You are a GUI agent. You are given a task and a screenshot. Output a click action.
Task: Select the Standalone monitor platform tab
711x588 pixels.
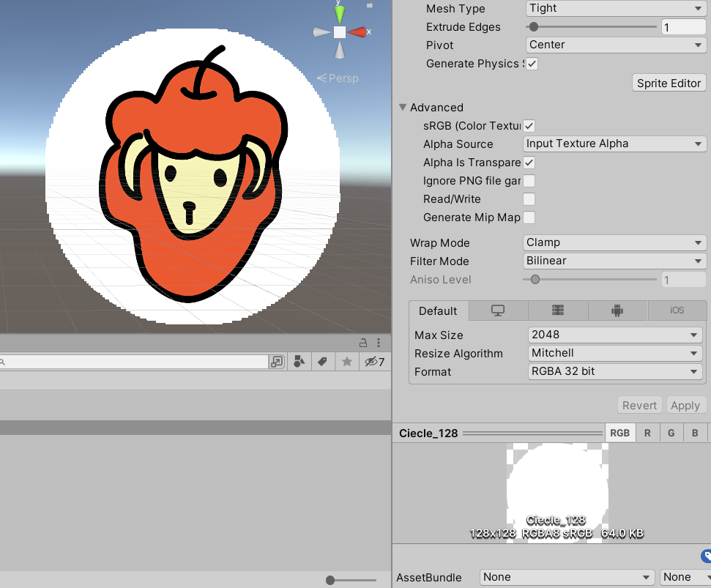(x=498, y=310)
